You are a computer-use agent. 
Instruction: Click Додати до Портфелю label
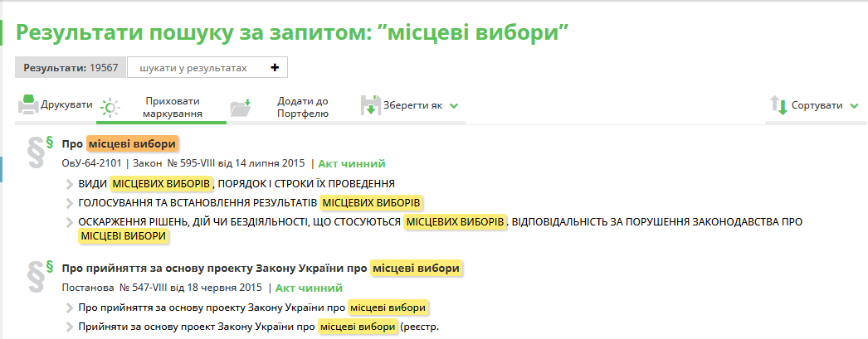pos(302,106)
